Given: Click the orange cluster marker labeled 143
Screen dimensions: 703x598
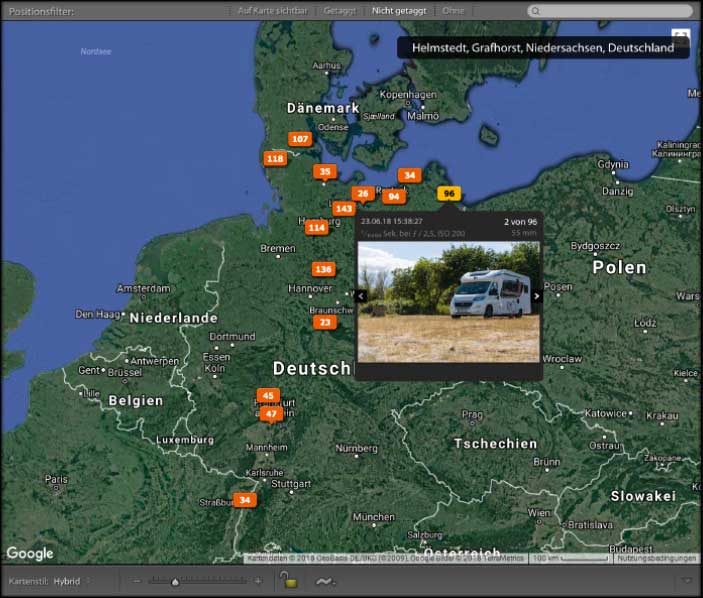Looking at the screenshot, I should coord(344,208).
